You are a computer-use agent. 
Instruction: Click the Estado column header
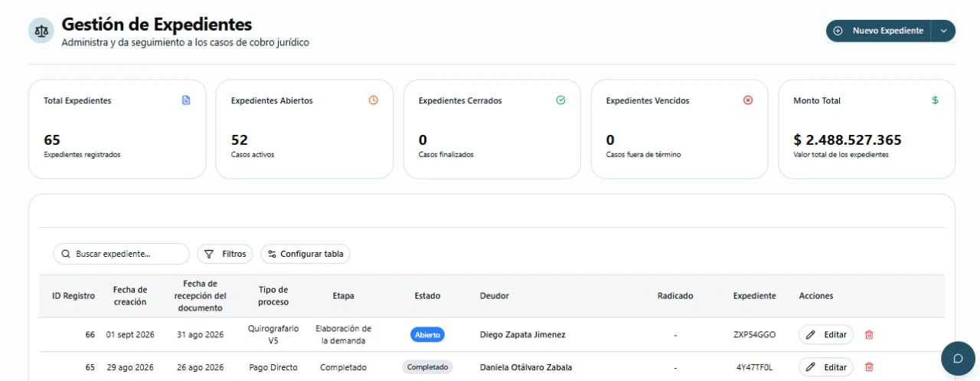pyautogui.click(x=427, y=296)
